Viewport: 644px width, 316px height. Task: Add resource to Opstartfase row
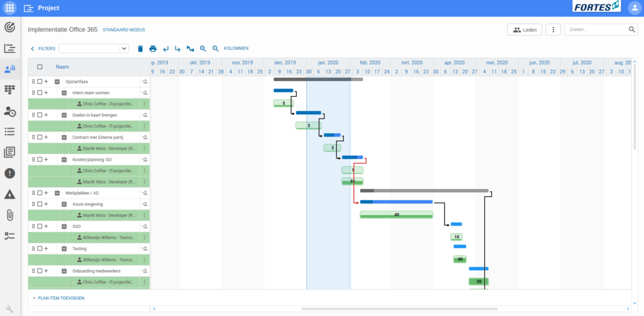point(145,82)
